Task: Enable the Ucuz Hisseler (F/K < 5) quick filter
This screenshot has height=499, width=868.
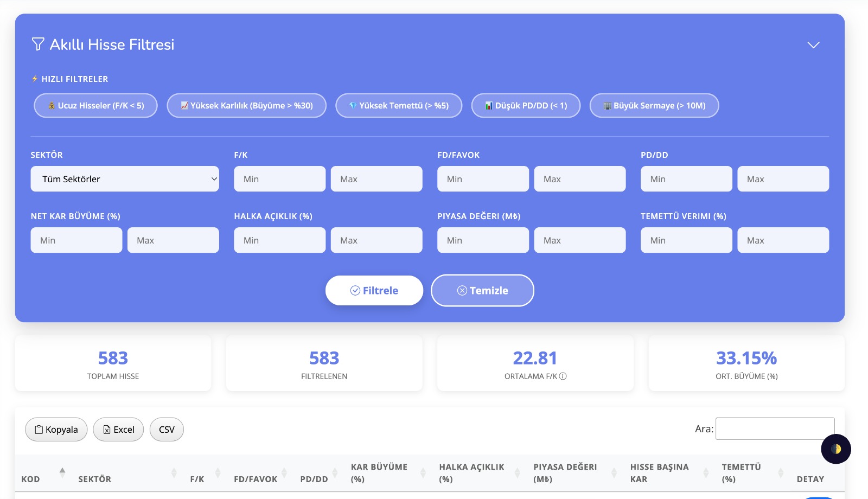Action: [95, 105]
